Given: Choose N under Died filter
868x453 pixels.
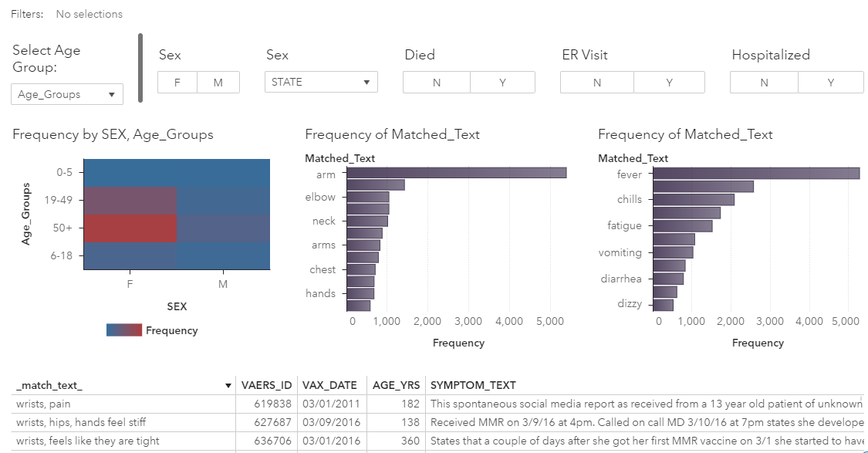Looking at the screenshot, I should click(x=437, y=83).
